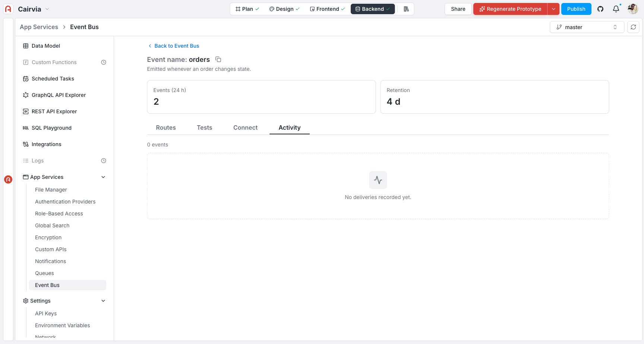Open Environment Variables settings
This screenshot has width=644, height=344.
tap(67, 325)
